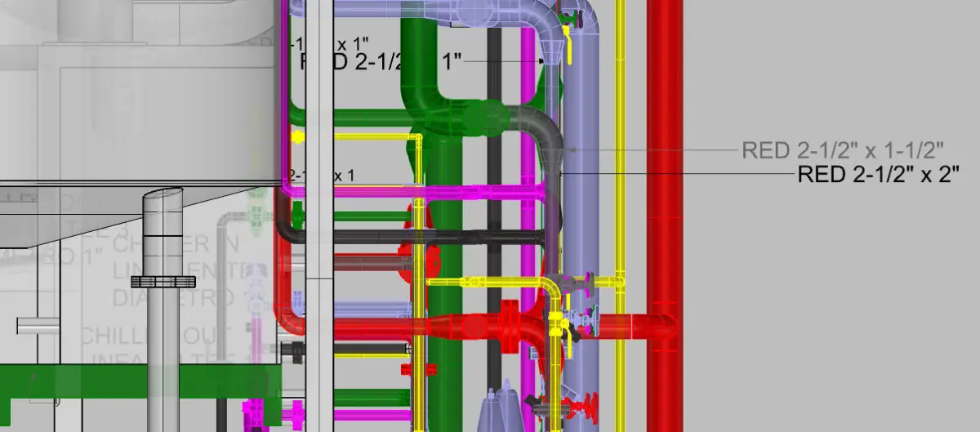Click the red flange on the horizontal red pipe
The height and width of the screenshot is (432, 980).
[511, 323]
